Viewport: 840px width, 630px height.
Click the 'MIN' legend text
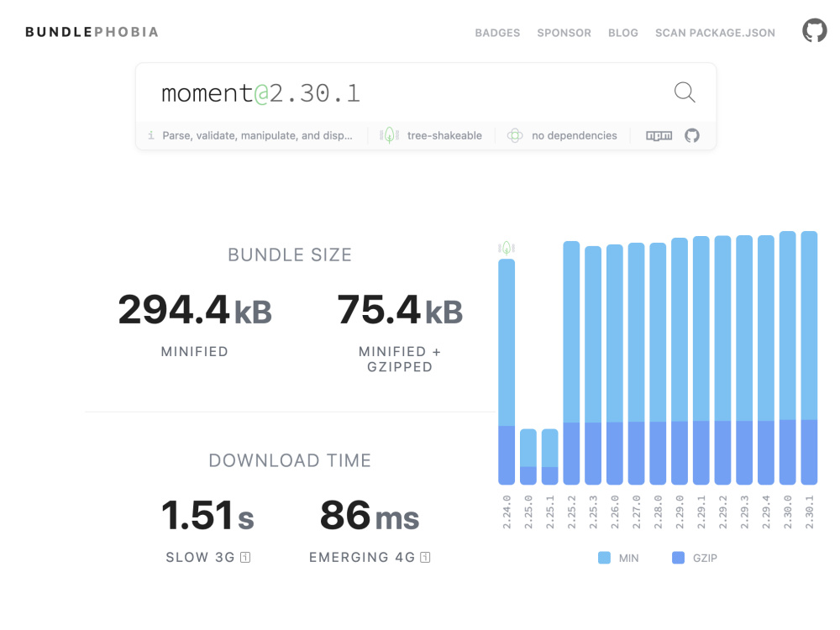(629, 559)
